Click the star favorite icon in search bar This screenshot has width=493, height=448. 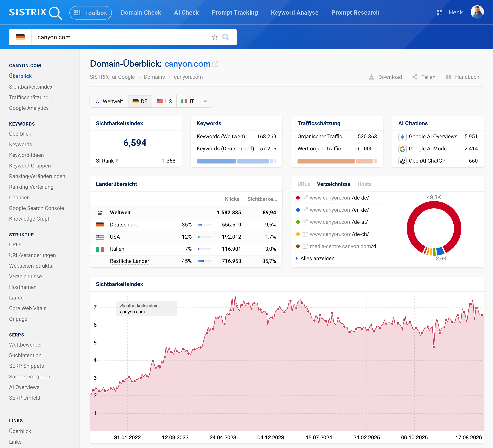[x=214, y=37]
